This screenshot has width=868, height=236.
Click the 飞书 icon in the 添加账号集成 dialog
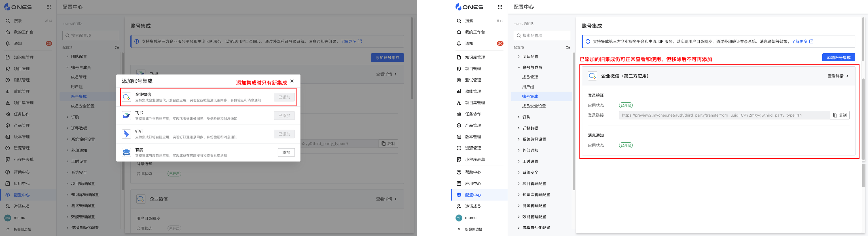pos(126,116)
